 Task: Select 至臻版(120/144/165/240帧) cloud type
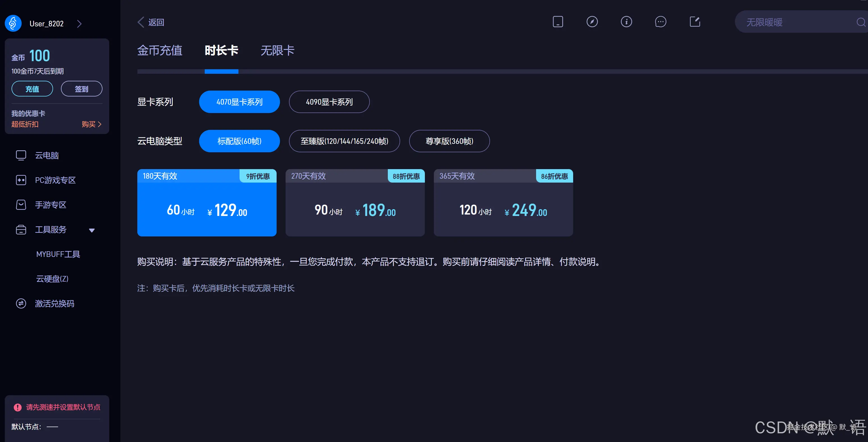(x=344, y=141)
